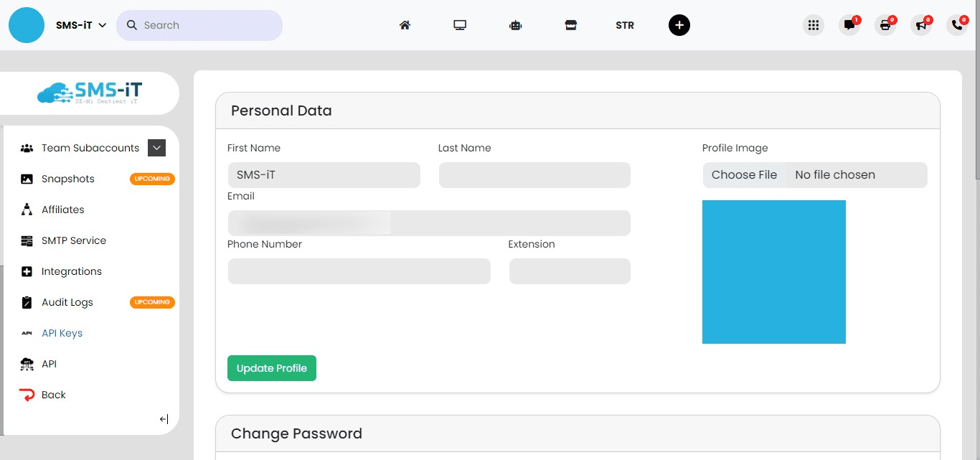The image size is (980, 460).
Task: Select SMTP Service from the sidebar
Action: tap(74, 240)
